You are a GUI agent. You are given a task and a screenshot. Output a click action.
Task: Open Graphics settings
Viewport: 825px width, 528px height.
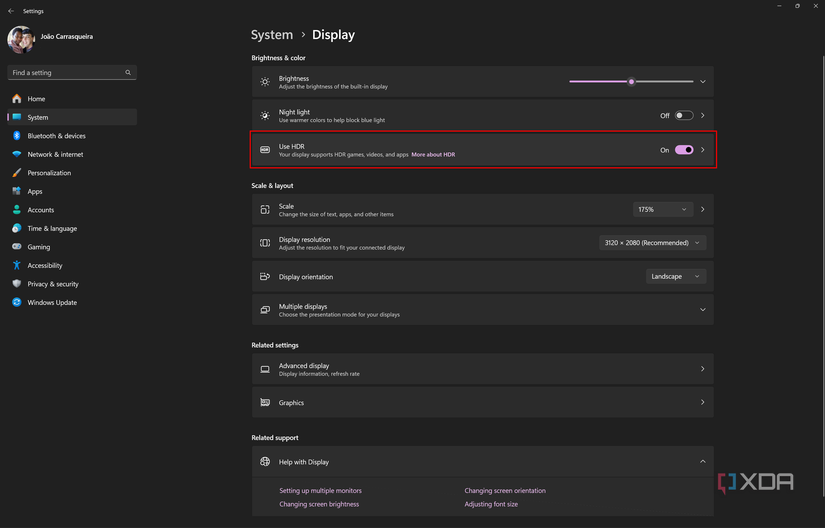[482, 402]
